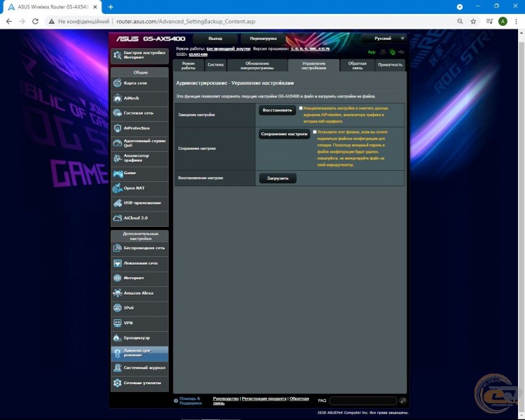Open Traffic Analyzer (Анализатор трафика) icon
The image size is (525, 420).
pos(117,157)
